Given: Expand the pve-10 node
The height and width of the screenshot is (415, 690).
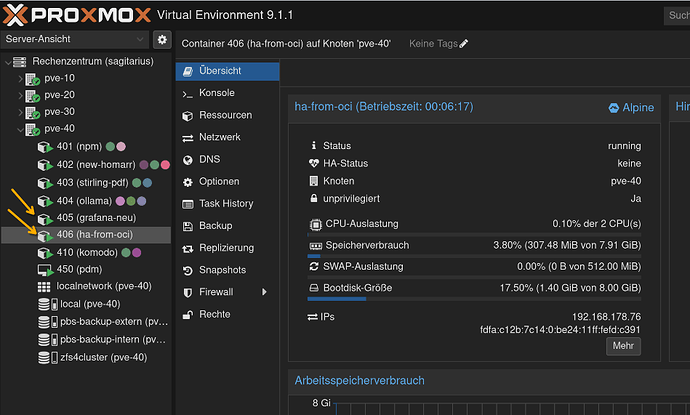Looking at the screenshot, I should pos(20,79).
